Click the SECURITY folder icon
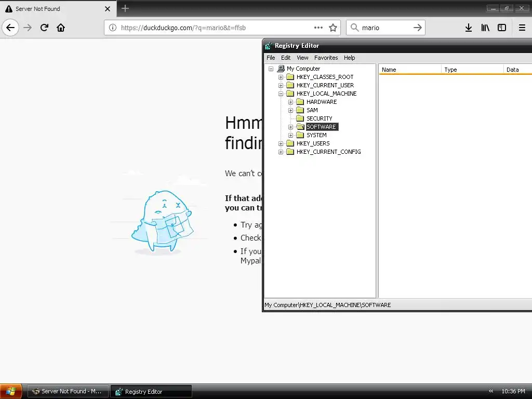 pyautogui.click(x=300, y=118)
